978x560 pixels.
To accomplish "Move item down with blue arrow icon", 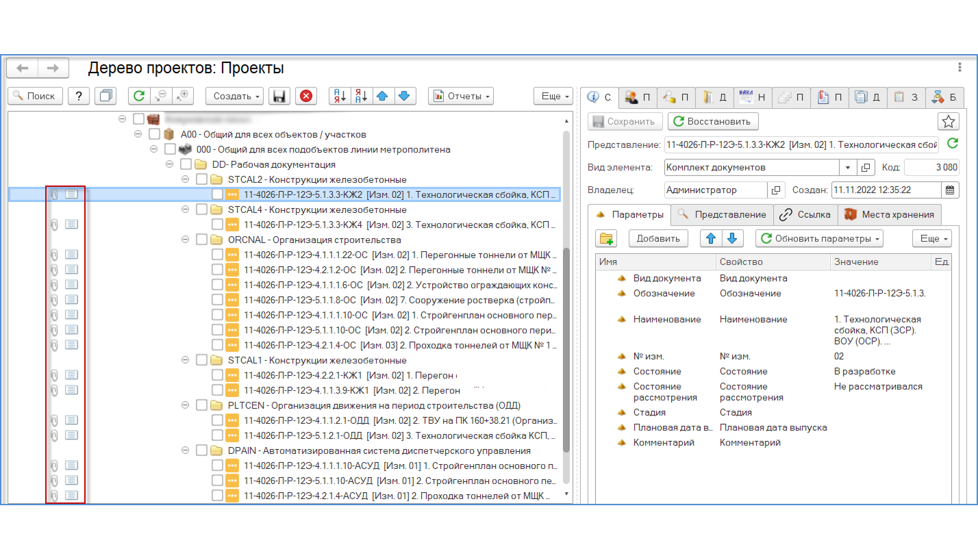I will 405,96.
